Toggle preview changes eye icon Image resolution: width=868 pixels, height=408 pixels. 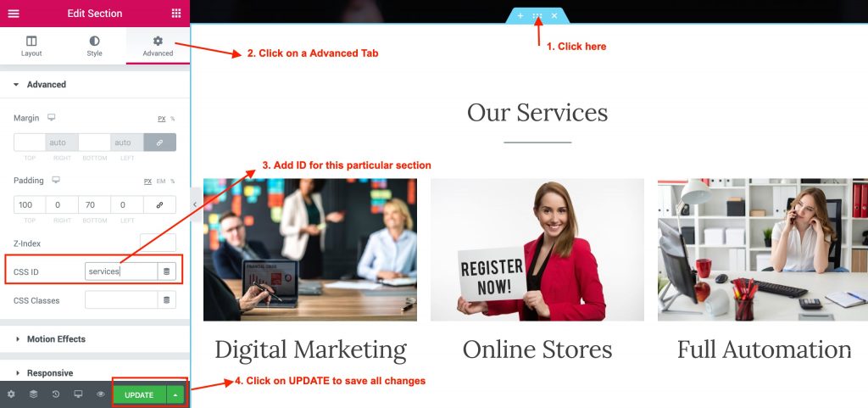[x=101, y=394]
